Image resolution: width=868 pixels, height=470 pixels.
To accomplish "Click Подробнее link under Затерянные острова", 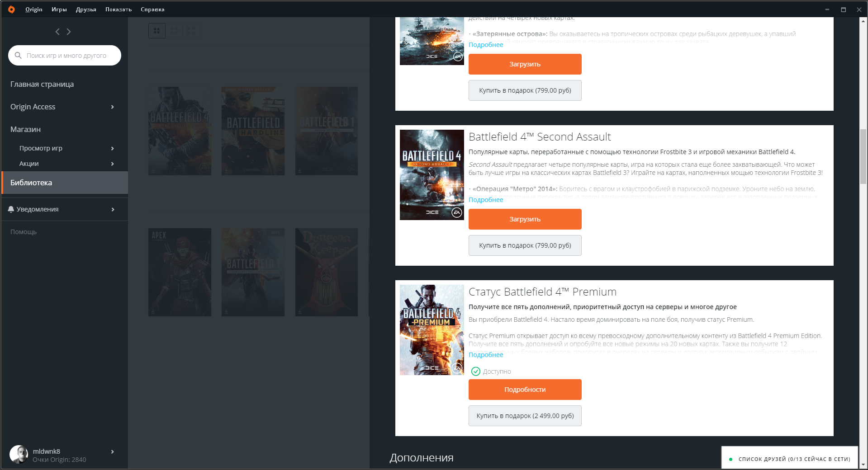I will [486, 45].
